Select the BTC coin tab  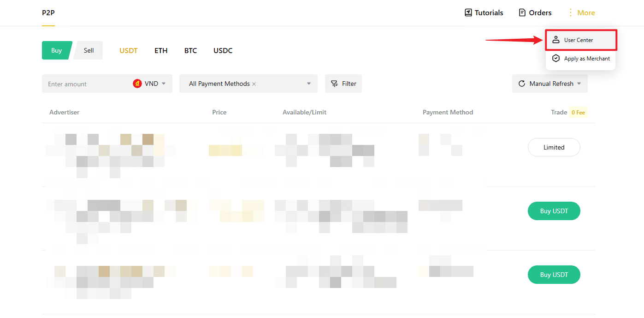190,51
